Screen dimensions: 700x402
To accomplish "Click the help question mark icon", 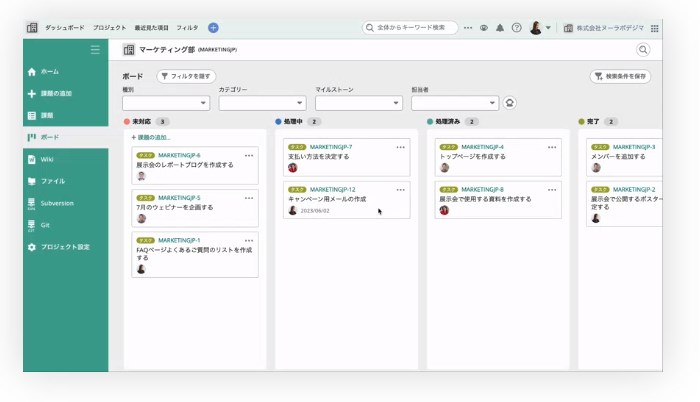I will click(516, 28).
